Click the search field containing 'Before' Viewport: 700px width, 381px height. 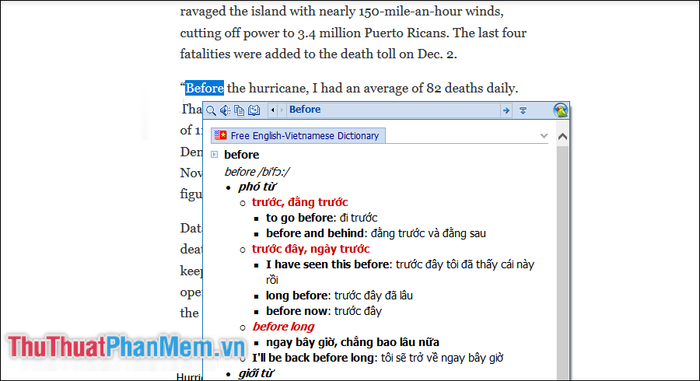point(393,110)
